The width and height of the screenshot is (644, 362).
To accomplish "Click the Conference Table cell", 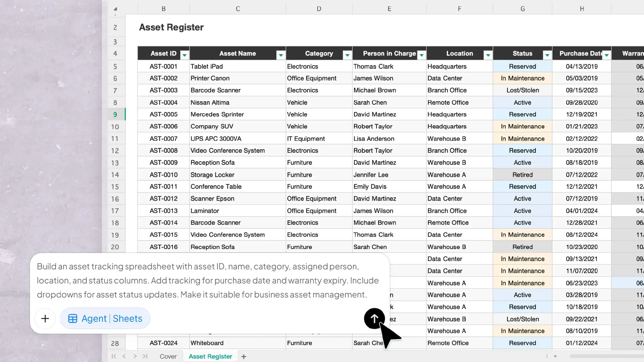I will [238, 187].
